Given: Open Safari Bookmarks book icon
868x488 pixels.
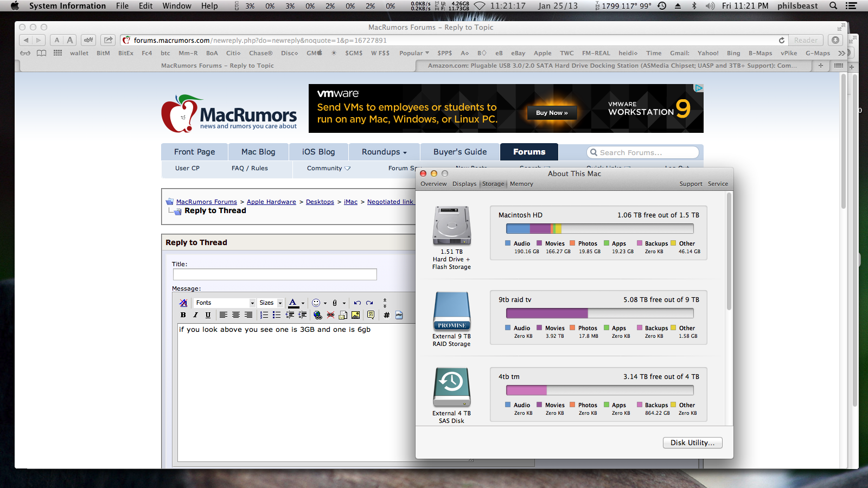Looking at the screenshot, I should tap(41, 53).
